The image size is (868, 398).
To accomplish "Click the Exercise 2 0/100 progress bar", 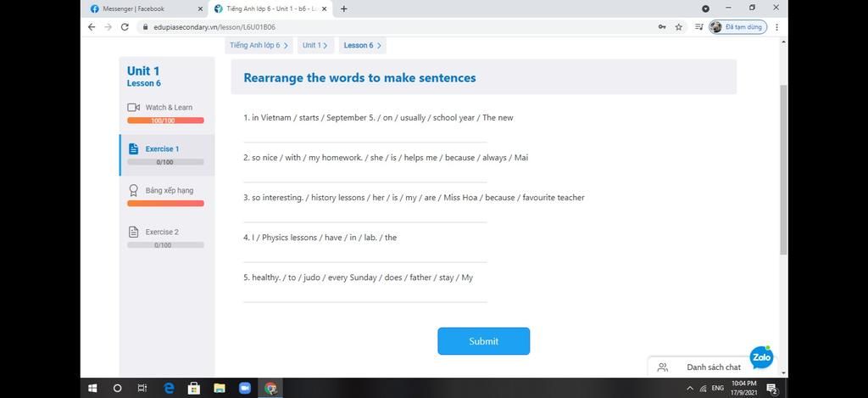I will [165, 245].
